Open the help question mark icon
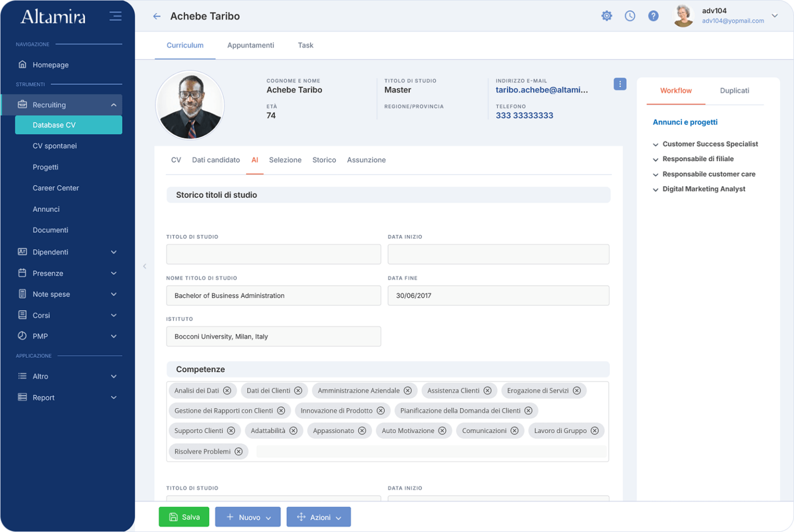 coord(653,16)
